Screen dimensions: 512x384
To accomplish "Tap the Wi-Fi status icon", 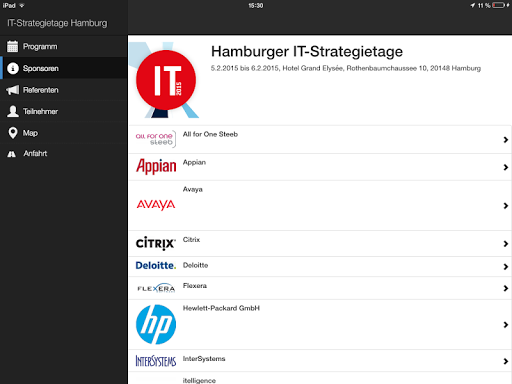I will point(22,5).
